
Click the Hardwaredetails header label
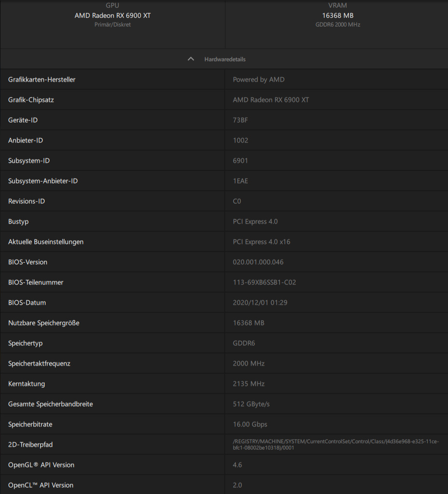pyautogui.click(x=225, y=59)
